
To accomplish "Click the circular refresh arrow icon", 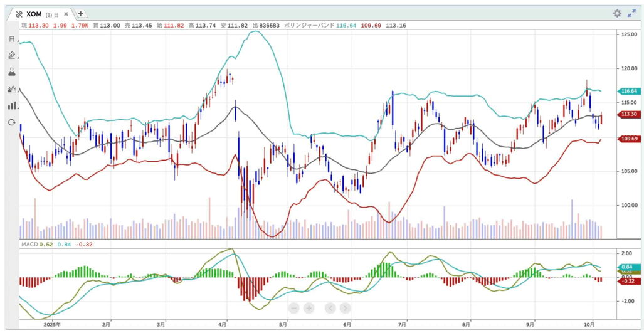I will point(12,122).
